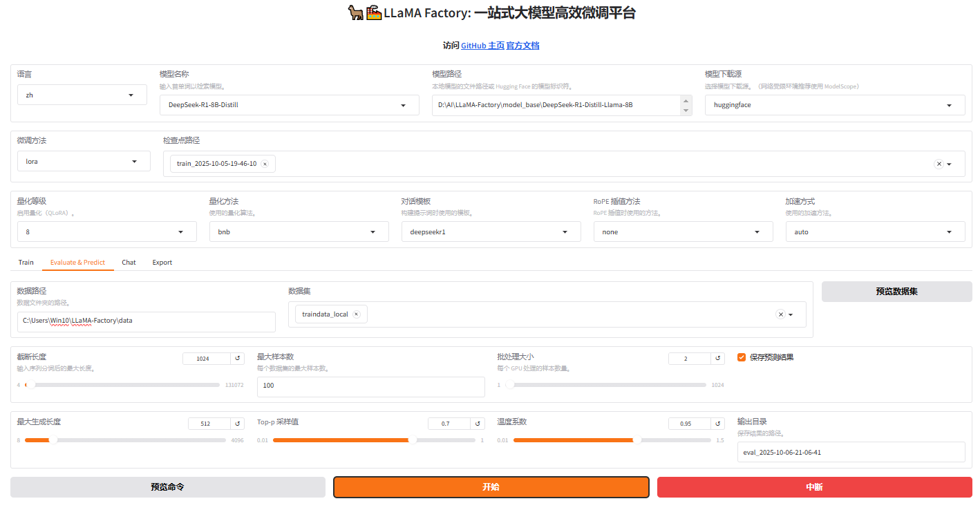Click the 批处理大小 number box showing 2
The image size is (980, 510).
point(690,359)
